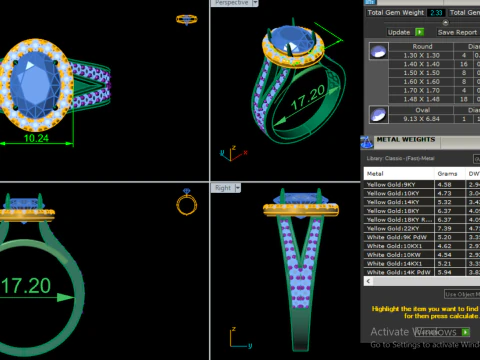Click the metal table horizontal scrollbar track
Screen dimensions: 480x360
click(426, 281)
